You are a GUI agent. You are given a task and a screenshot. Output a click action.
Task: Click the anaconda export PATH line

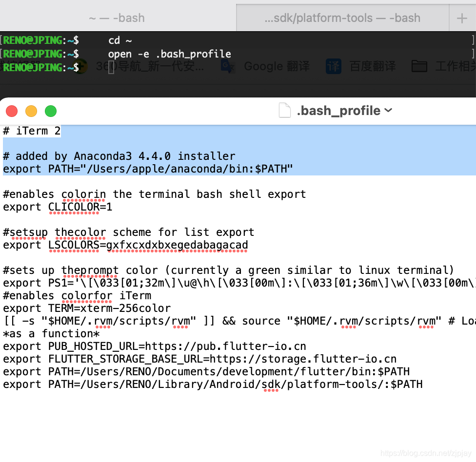tap(148, 169)
